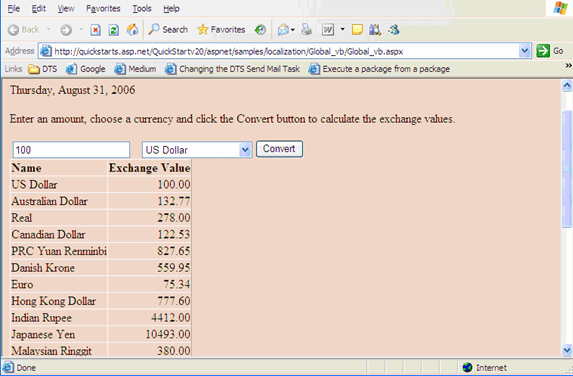The width and height of the screenshot is (573, 376).
Task: Click the yellow Discuss note icon
Action: [357, 30]
